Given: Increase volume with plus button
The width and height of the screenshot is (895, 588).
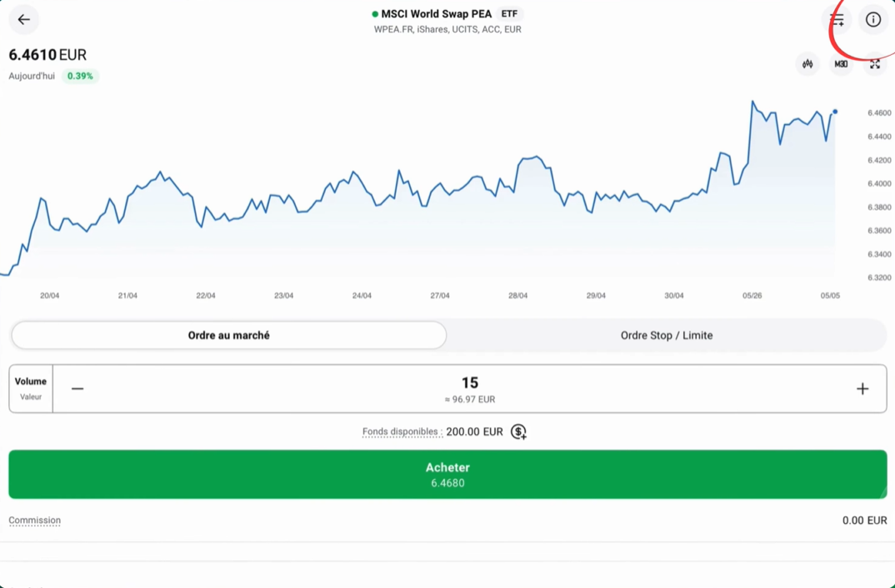Looking at the screenshot, I should coord(862,389).
